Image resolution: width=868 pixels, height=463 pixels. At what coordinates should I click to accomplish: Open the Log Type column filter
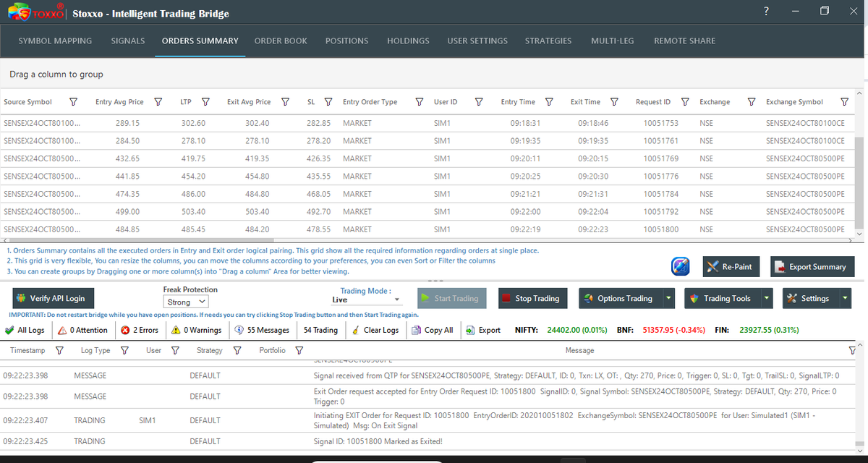pos(124,350)
